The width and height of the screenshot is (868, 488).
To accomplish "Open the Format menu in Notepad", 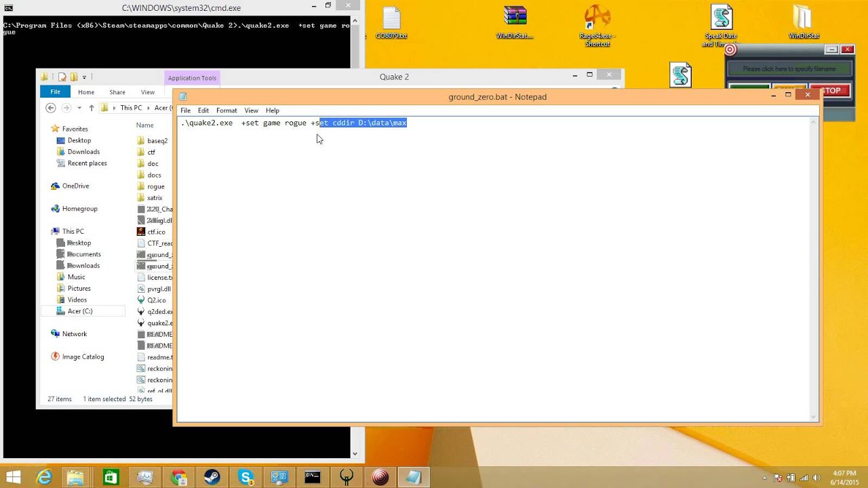I will click(226, 110).
